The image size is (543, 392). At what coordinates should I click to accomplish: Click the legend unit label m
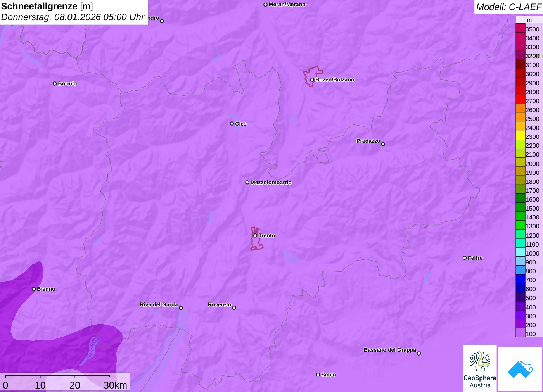529,20
